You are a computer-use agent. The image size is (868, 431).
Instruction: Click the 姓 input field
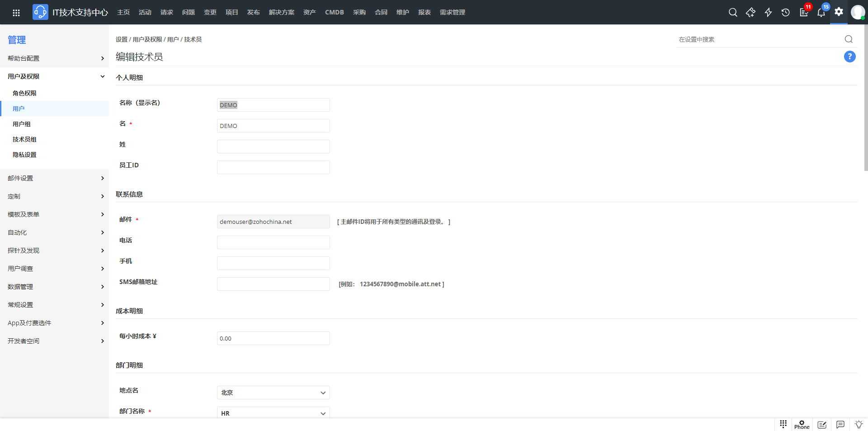tap(274, 147)
